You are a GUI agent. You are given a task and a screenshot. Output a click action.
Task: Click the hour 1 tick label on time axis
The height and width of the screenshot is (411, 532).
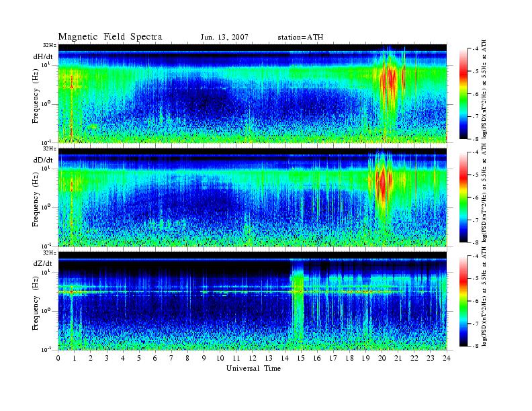point(75,358)
